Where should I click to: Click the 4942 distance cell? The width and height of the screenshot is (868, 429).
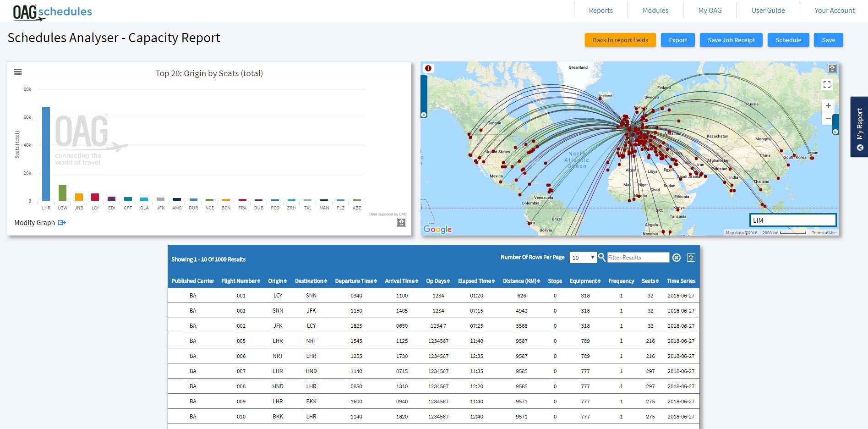[x=521, y=311]
